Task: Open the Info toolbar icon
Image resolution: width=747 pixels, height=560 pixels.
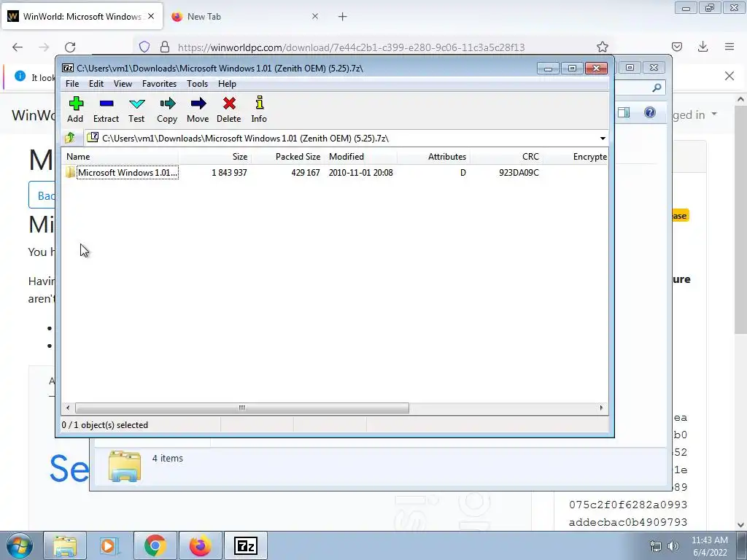Action: [259, 109]
